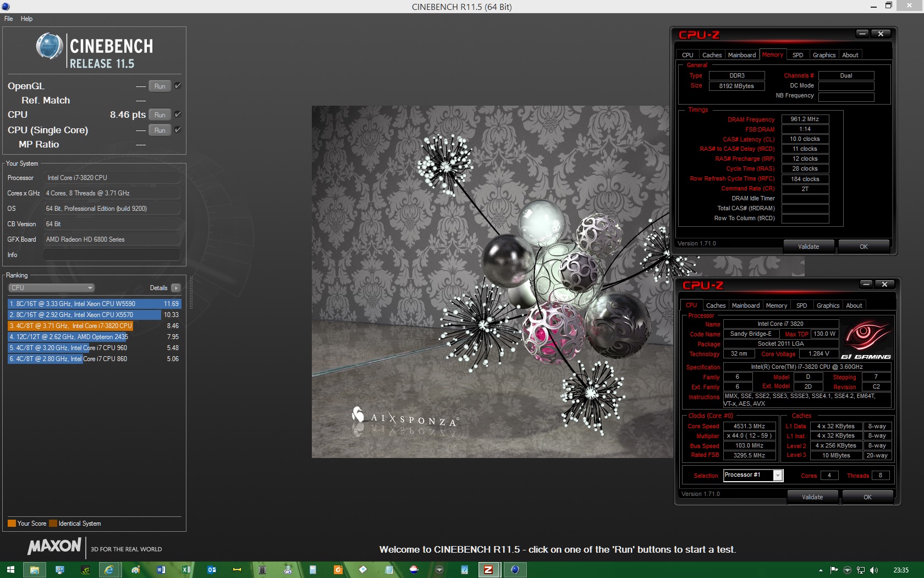This screenshot has height=578, width=924.
Task: Open Outlook from the taskbar
Action: click(212, 570)
